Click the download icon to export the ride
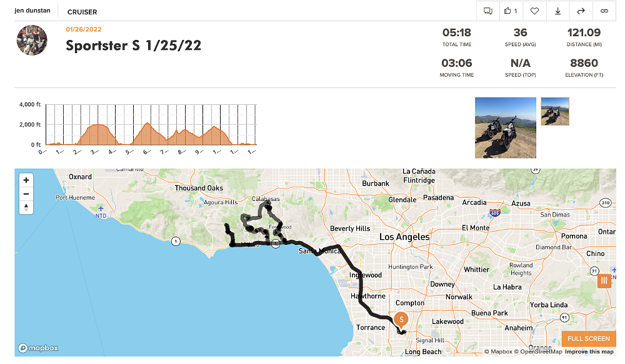The height and width of the screenshot is (364, 625). click(557, 11)
